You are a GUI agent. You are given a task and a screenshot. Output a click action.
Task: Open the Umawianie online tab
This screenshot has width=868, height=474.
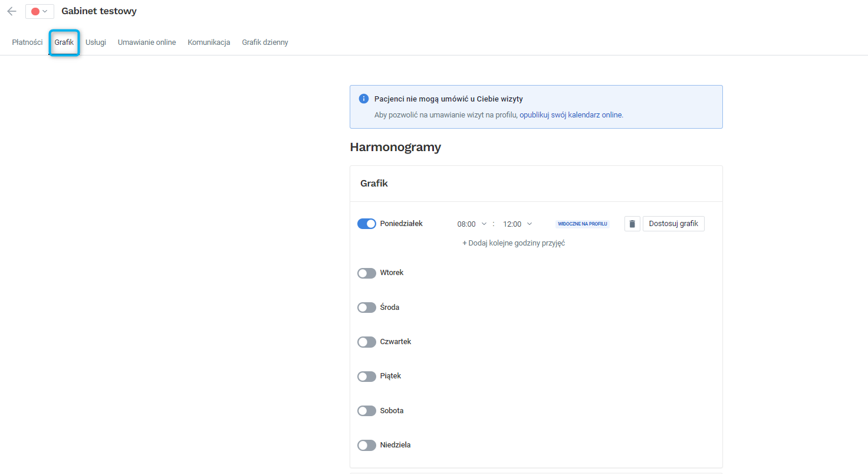tap(146, 42)
